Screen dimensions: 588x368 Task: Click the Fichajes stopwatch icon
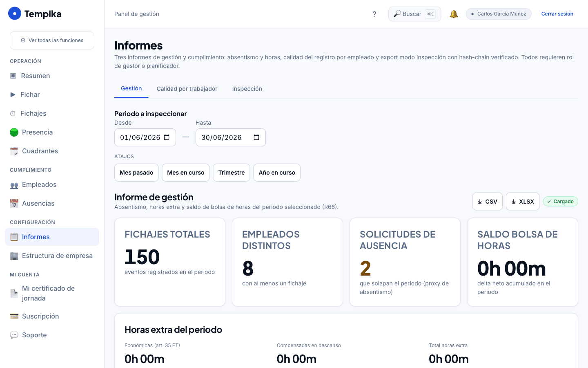click(x=13, y=113)
